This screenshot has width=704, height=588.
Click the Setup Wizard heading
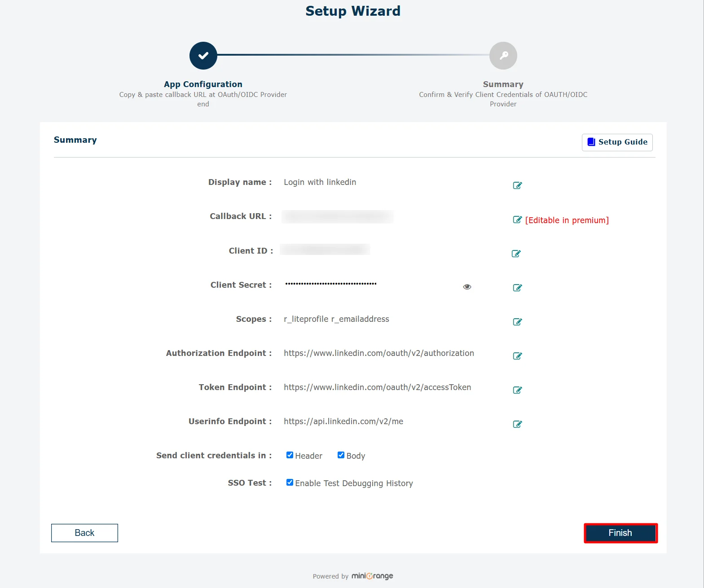[353, 11]
